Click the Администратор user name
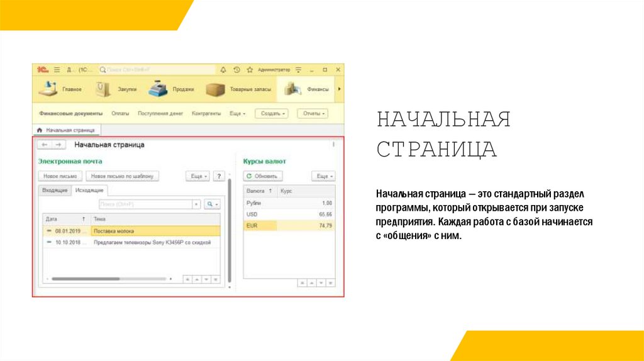Image resolution: width=644 pixels, height=361 pixels. coord(274,70)
